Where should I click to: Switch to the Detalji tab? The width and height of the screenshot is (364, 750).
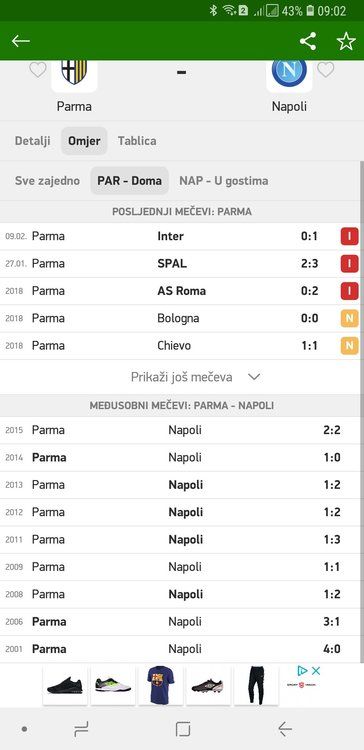click(x=33, y=141)
